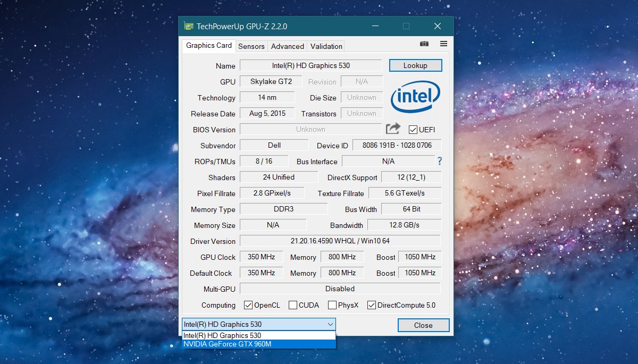The height and width of the screenshot is (364, 638).
Task: Enable the PhysX checkbox
Action: [332, 305]
